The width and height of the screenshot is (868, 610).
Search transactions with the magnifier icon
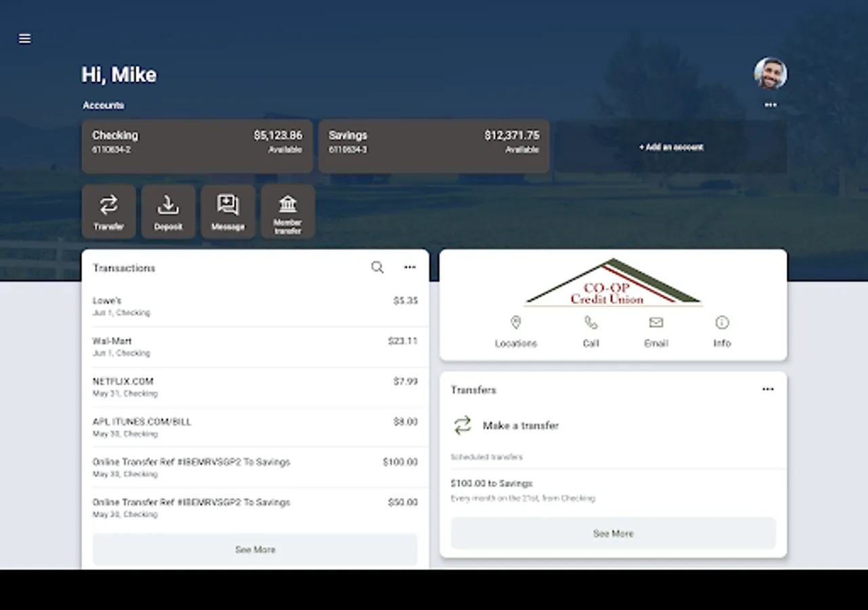[378, 268]
